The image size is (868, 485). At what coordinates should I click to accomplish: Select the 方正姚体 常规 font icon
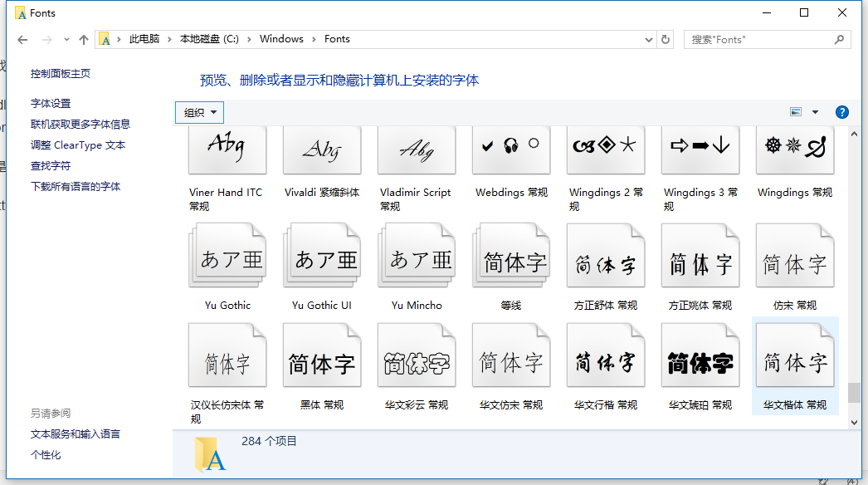coord(700,255)
